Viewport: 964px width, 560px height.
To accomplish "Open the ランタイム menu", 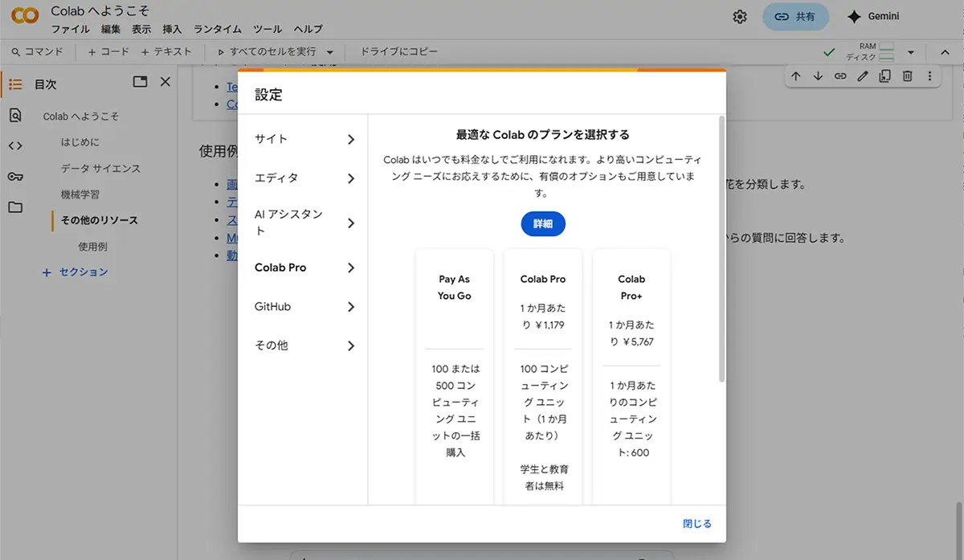I will (x=217, y=29).
